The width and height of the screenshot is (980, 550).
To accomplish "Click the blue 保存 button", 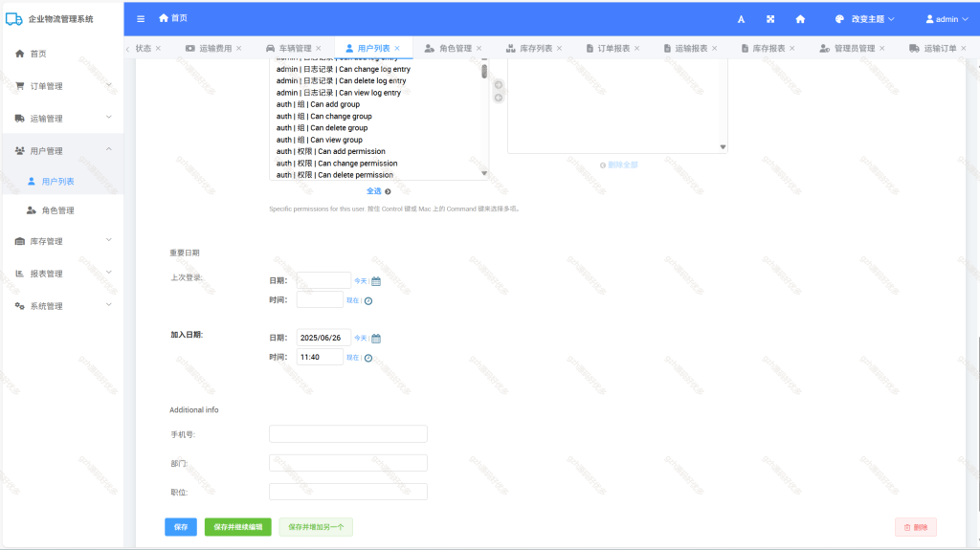I will 181,527.
